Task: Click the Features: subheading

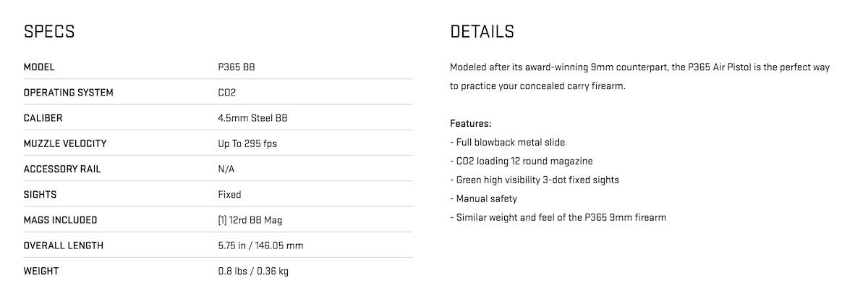Action: [470, 123]
